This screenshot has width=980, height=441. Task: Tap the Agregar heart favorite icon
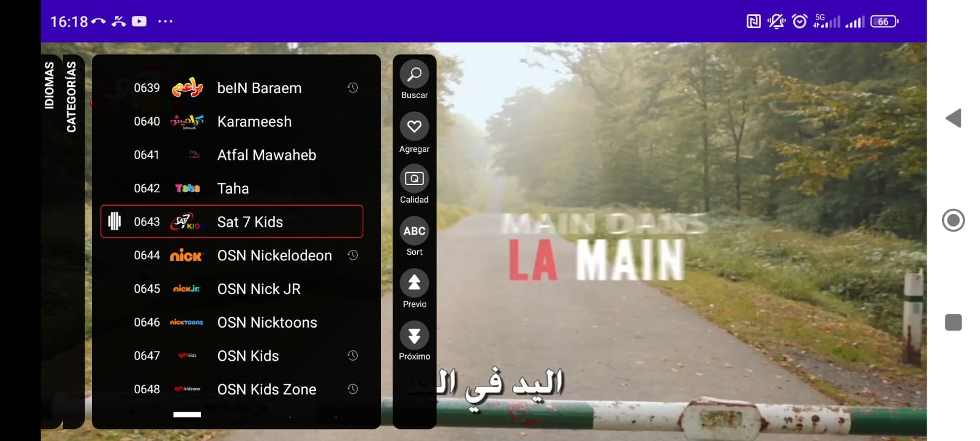[x=414, y=127]
